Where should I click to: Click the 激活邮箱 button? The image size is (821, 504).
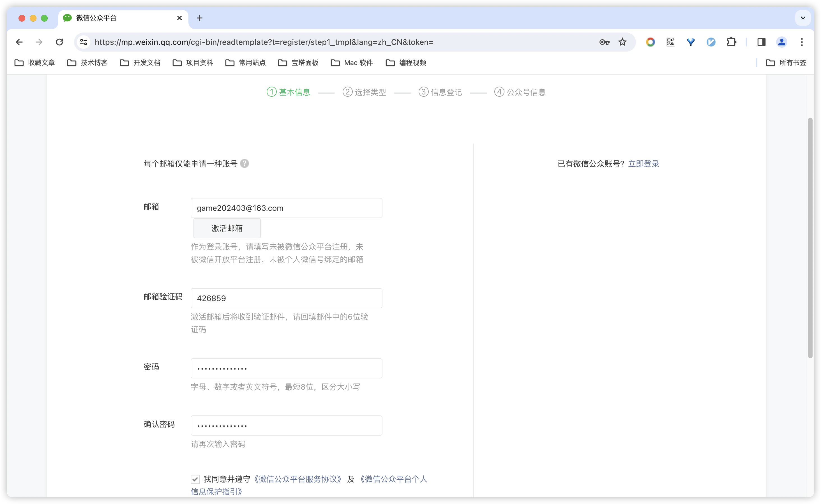point(227,228)
